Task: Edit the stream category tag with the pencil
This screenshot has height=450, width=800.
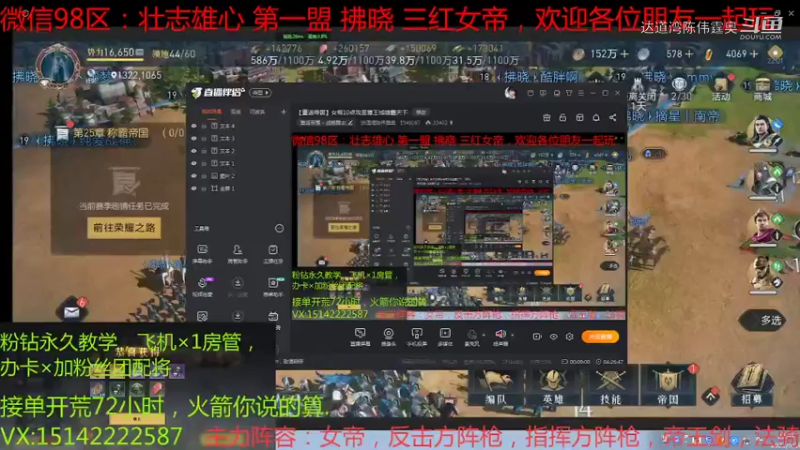Action: pyautogui.click(x=350, y=123)
